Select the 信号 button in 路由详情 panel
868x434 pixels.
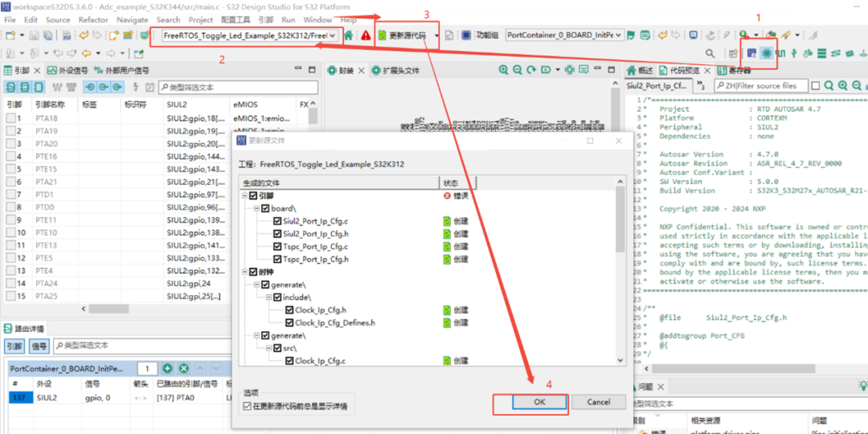(x=39, y=346)
